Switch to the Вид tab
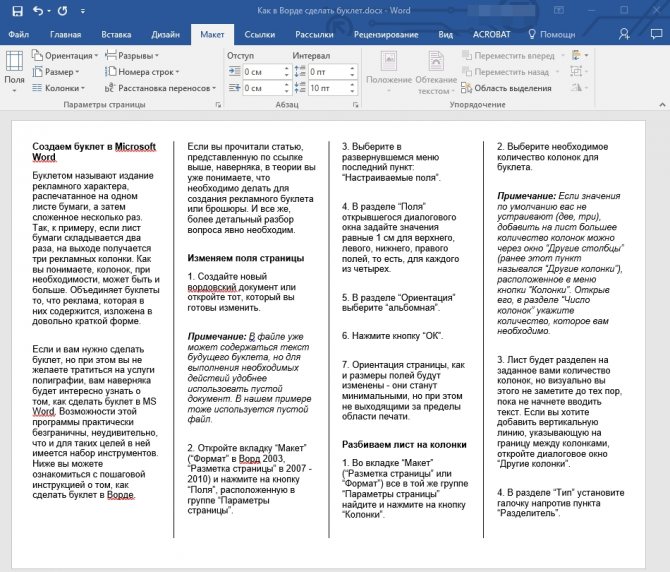 click(445, 35)
